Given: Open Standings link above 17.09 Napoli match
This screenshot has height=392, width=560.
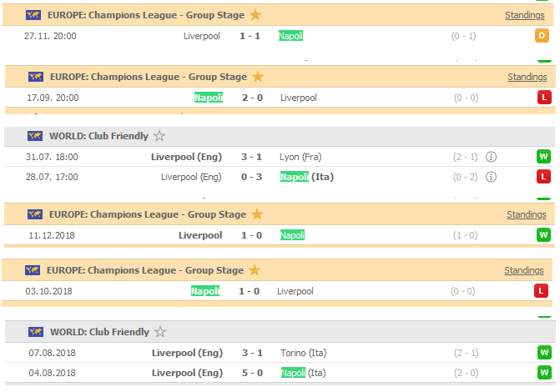Looking at the screenshot, I should click(x=527, y=77).
